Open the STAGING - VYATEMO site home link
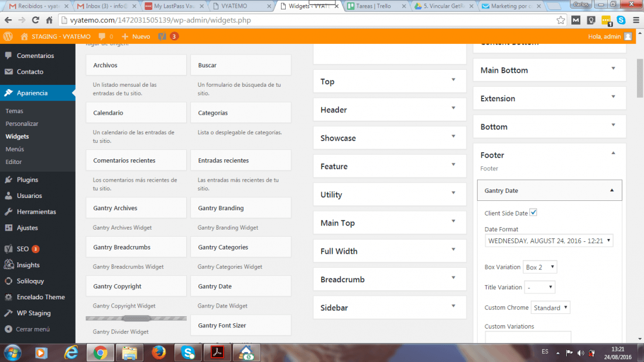644x362 pixels. click(x=56, y=36)
